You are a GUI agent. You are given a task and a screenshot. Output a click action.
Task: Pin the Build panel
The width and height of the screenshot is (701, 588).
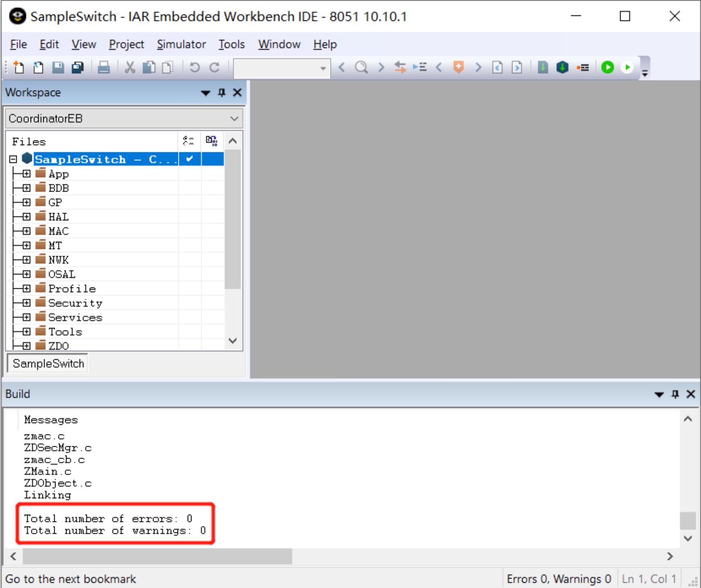pyautogui.click(x=675, y=394)
